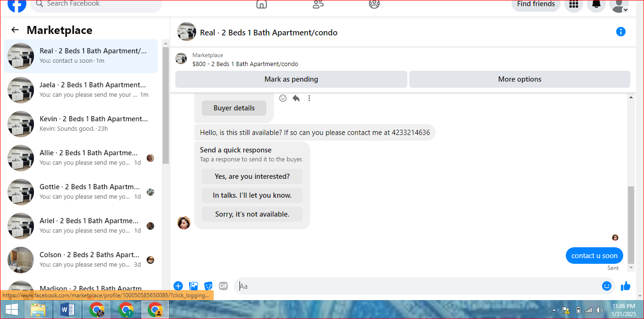This screenshot has height=319, width=644.
Task: Open the notifications bell icon
Action: click(596, 5)
